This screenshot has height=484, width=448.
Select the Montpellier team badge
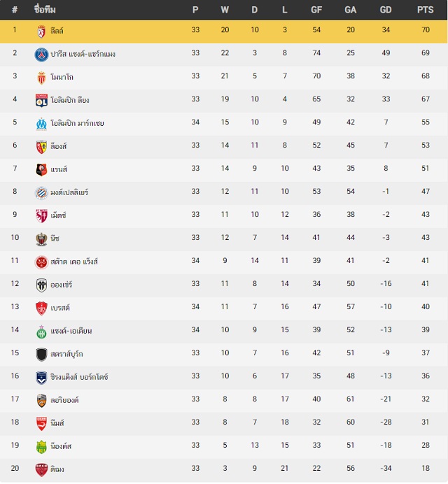tap(41, 193)
